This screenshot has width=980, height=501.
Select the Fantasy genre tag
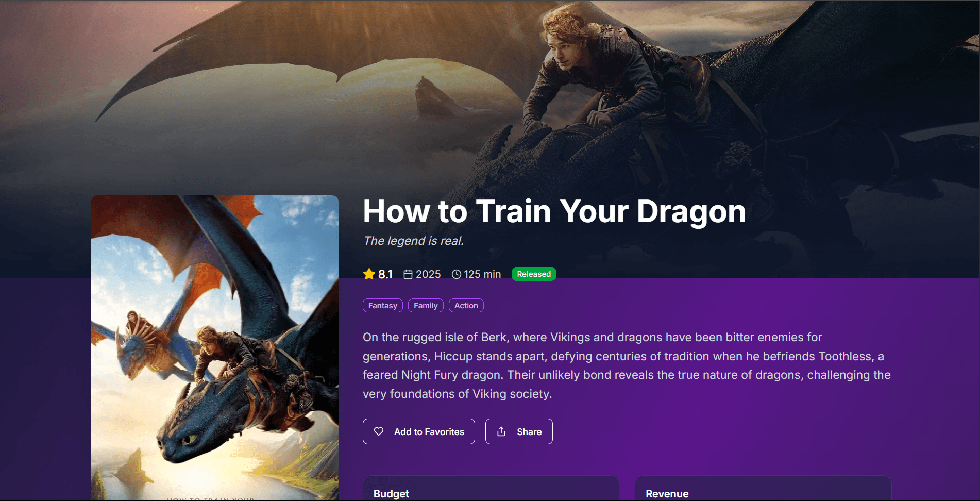(383, 305)
